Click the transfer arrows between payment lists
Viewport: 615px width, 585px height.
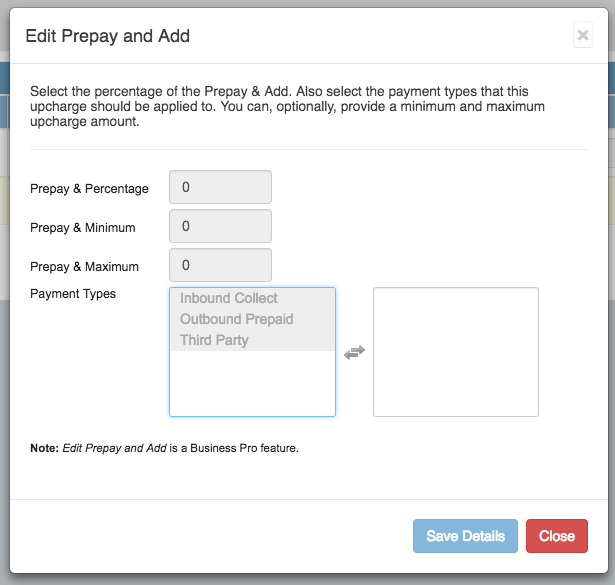tap(354, 352)
